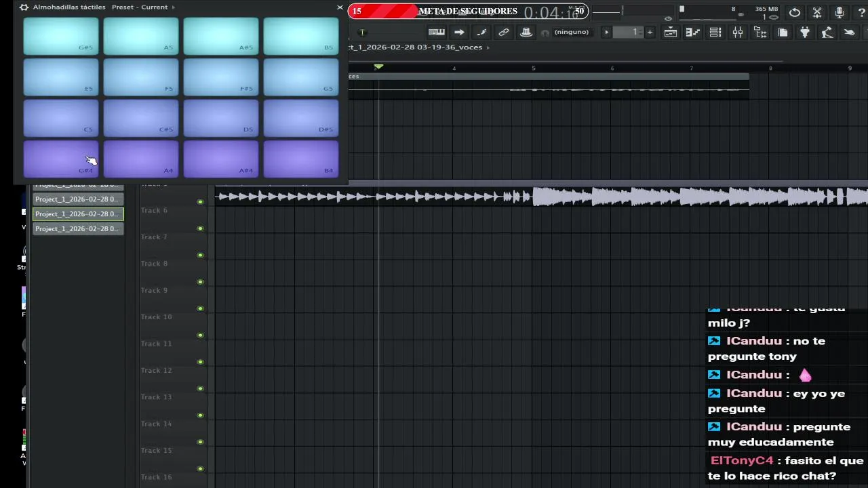Click the green playhead marker on timeline

coord(378,66)
